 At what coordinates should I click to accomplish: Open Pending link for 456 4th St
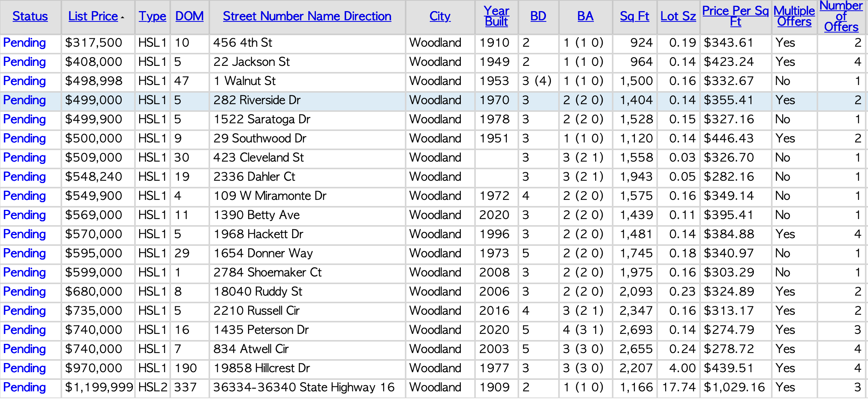(x=25, y=43)
